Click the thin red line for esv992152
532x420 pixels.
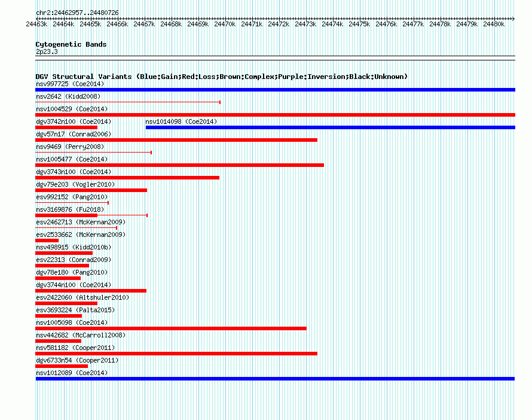pyautogui.click(x=72, y=203)
